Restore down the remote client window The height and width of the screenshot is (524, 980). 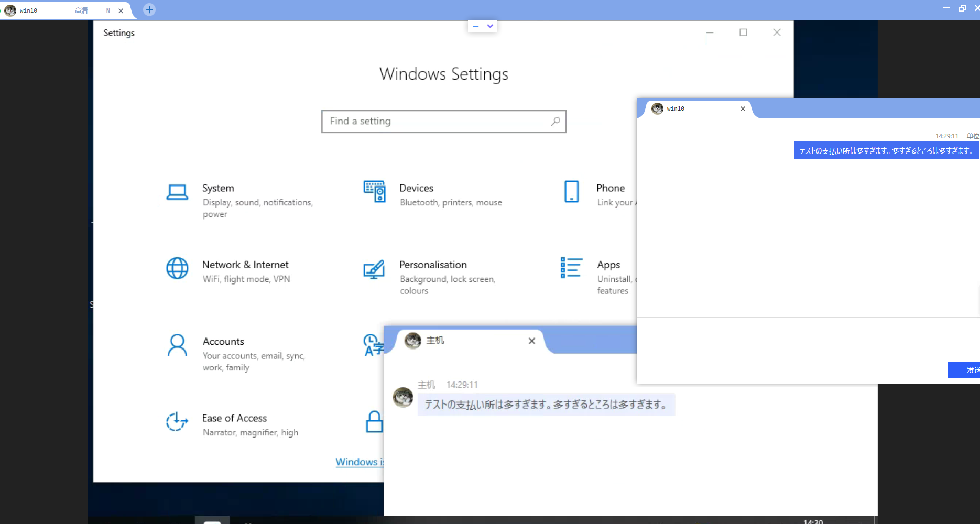(962, 8)
